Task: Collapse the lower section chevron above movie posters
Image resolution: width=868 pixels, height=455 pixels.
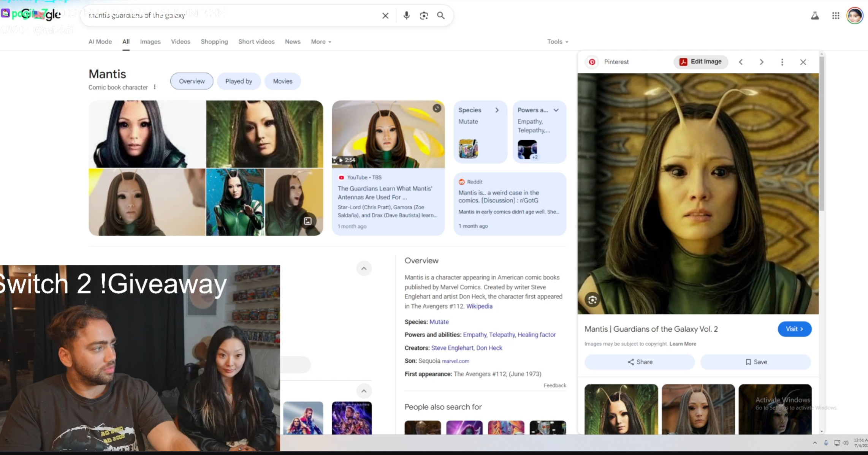Action: [x=364, y=391]
